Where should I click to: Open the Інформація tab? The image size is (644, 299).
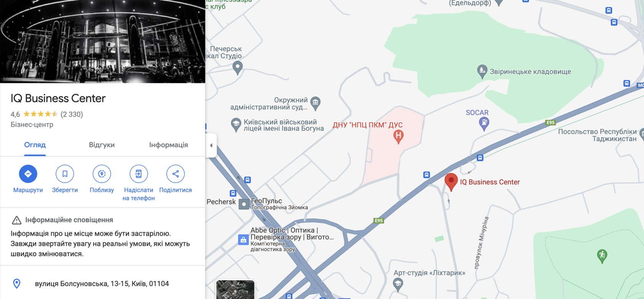tap(169, 145)
